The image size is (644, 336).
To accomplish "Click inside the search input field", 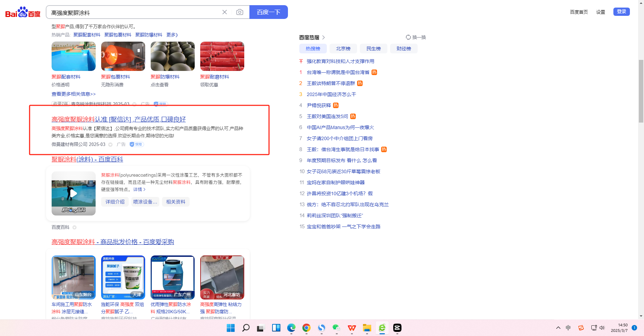I will (x=134, y=13).
